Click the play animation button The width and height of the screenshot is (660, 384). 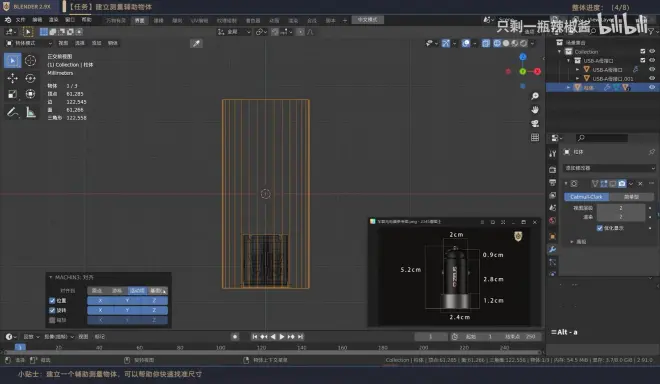(282, 336)
